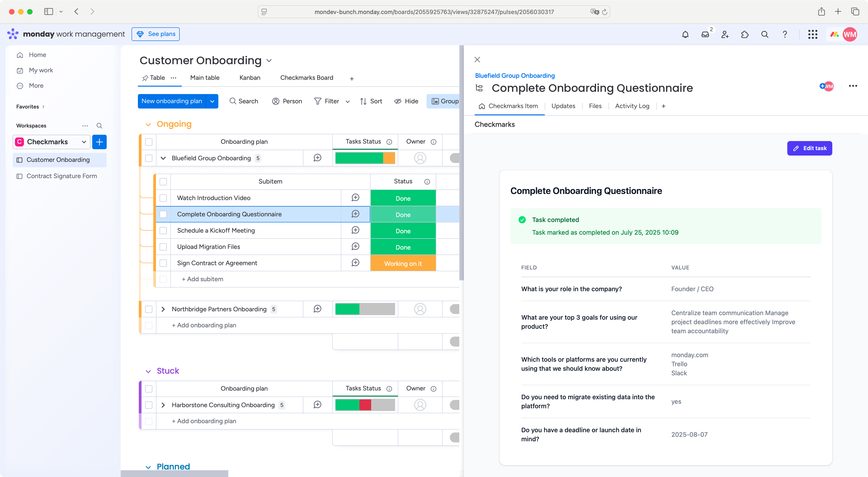Tick the Upload Migration Files checkbox

163,247
